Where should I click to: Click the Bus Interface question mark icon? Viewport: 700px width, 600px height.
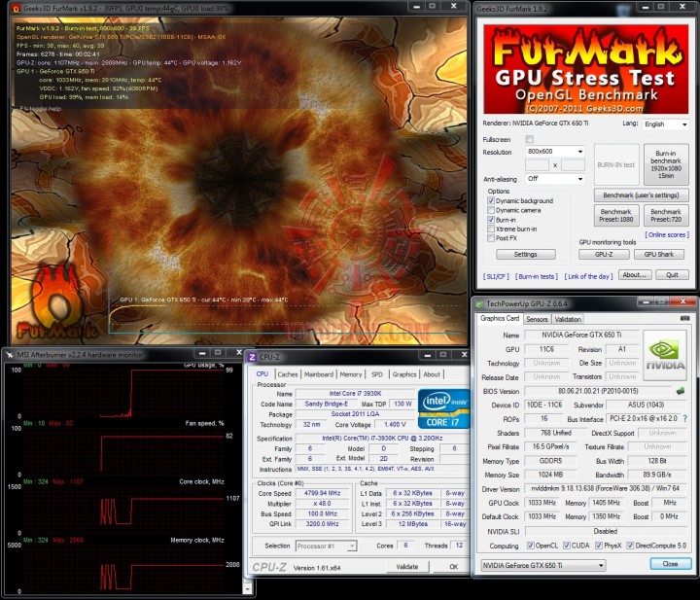coord(684,419)
